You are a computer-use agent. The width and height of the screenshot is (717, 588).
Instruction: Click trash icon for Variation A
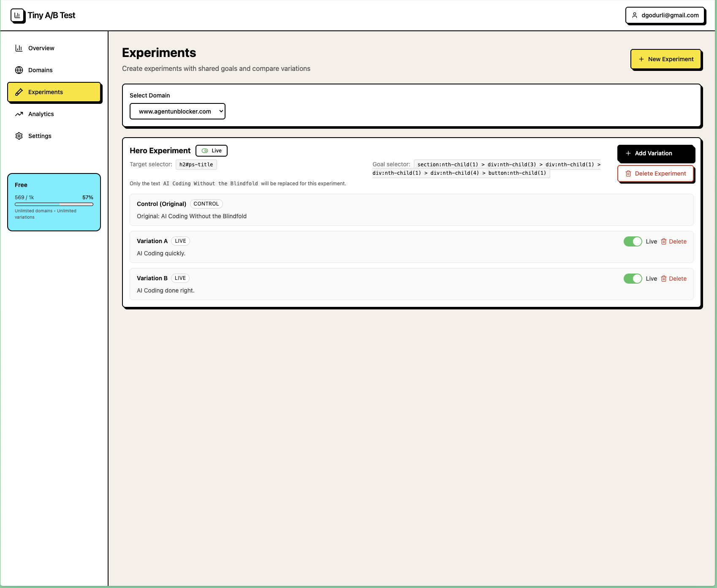coord(664,241)
